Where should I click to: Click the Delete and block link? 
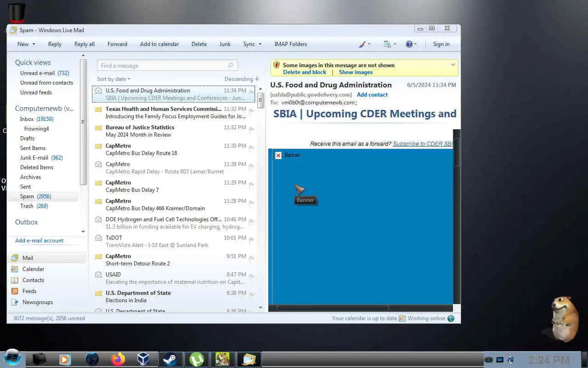(305, 72)
